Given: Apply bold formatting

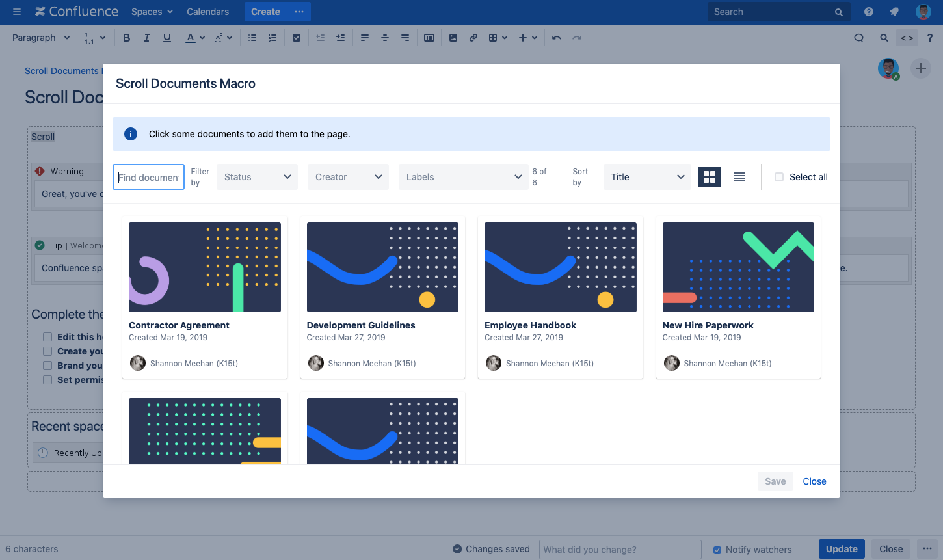Looking at the screenshot, I should click(126, 37).
